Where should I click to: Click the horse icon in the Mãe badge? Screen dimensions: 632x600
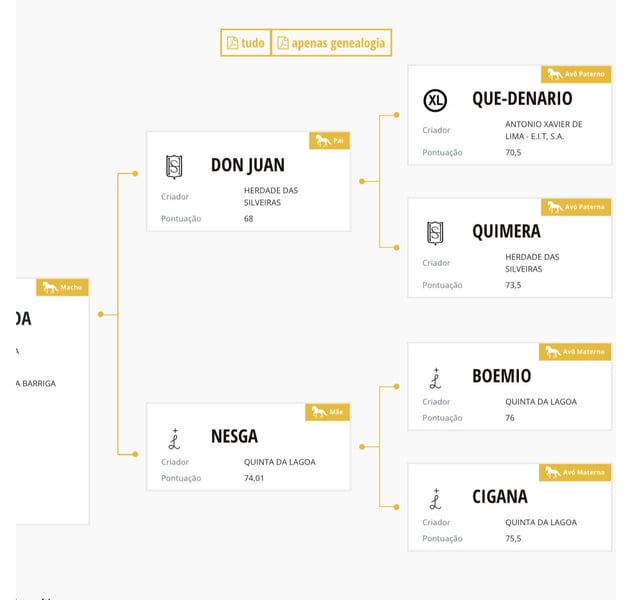(x=319, y=412)
